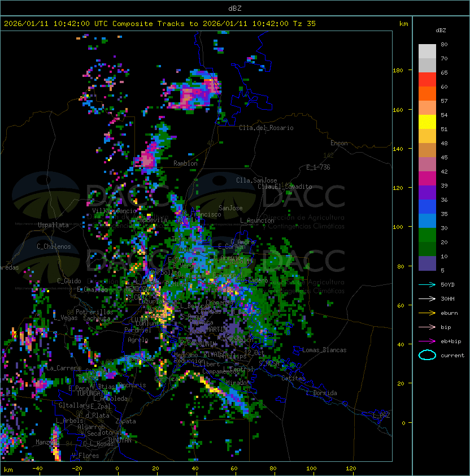Click the Uspallata map label
Screen dimensions: 470x476
(x=53, y=225)
